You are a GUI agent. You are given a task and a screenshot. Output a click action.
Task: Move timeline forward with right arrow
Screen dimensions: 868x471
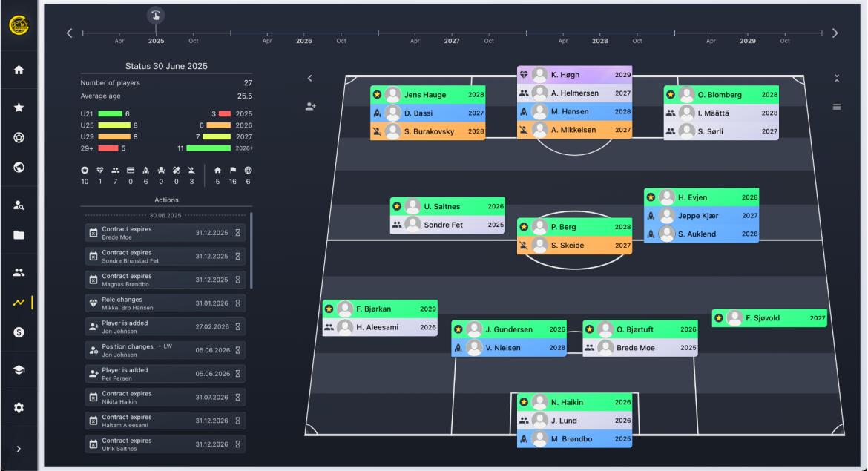tap(835, 33)
